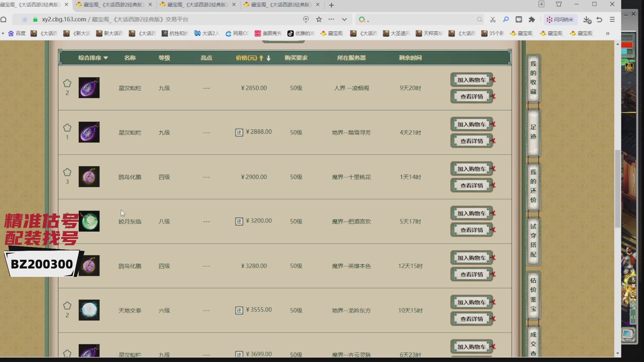
Task: Toggle favorite star on 天地交泰 listing
Action: [67, 306]
